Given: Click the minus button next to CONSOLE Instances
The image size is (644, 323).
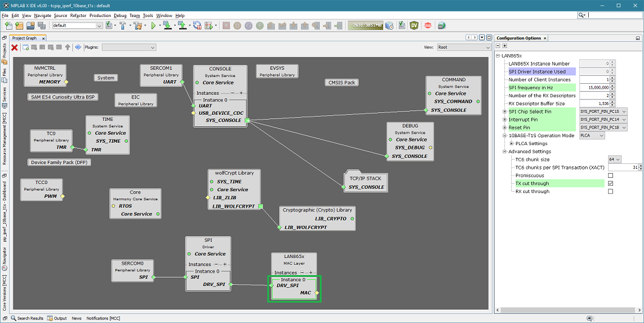Looking at the screenshot, I should tap(232, 93).
